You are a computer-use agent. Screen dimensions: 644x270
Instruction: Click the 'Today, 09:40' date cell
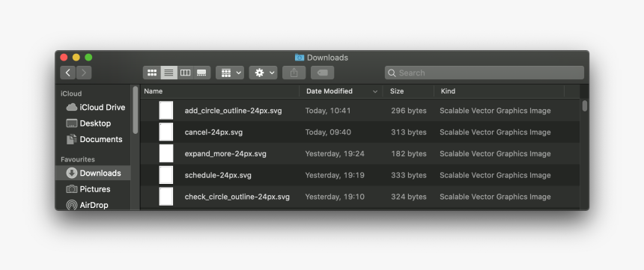point(328,132)
